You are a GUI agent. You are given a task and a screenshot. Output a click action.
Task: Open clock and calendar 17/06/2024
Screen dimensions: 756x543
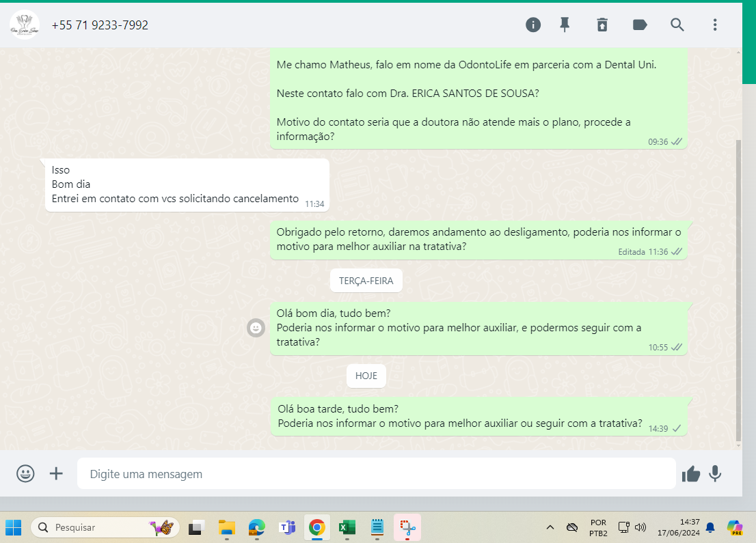(x=678, y=527)
